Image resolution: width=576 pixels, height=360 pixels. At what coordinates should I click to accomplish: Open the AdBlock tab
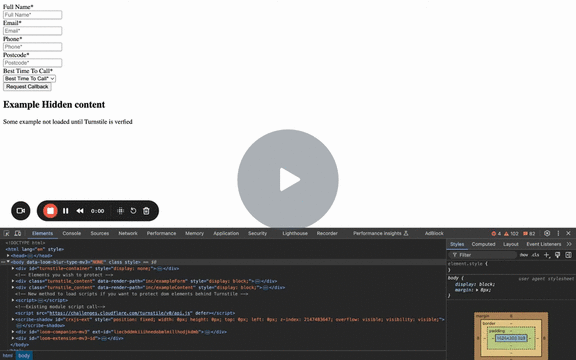coord(434,233)
